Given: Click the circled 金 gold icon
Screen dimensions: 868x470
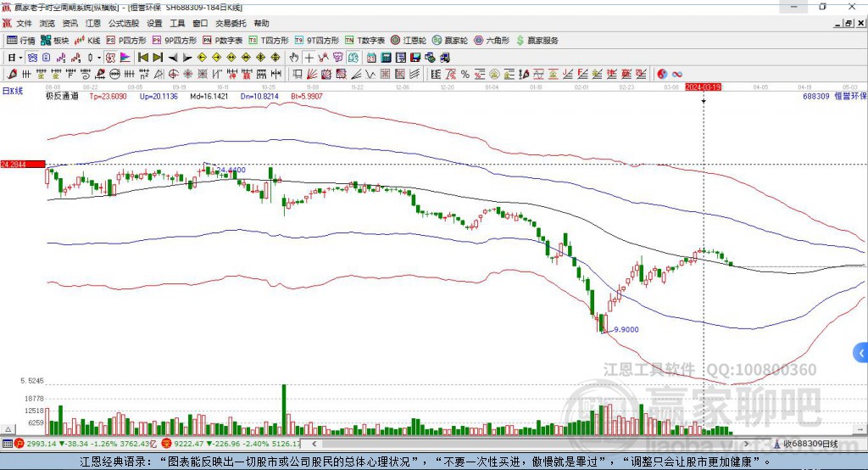Looking at the screenshot, I should click(x=494, y=75).
